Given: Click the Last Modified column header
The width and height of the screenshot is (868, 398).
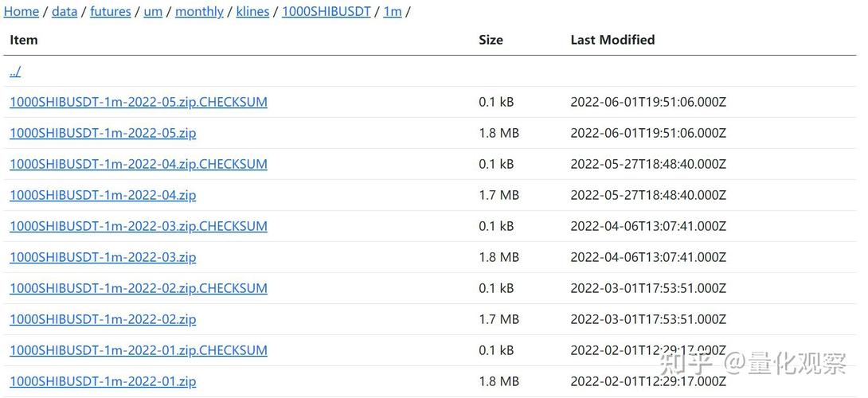Looking at the screenshot, I should pos(612,40).
